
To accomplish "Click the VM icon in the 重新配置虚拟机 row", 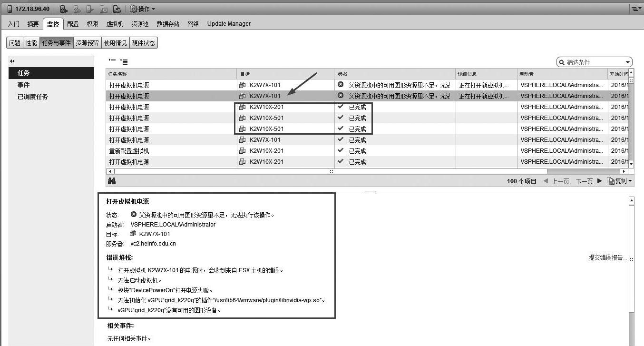I will tap(242, 151).
